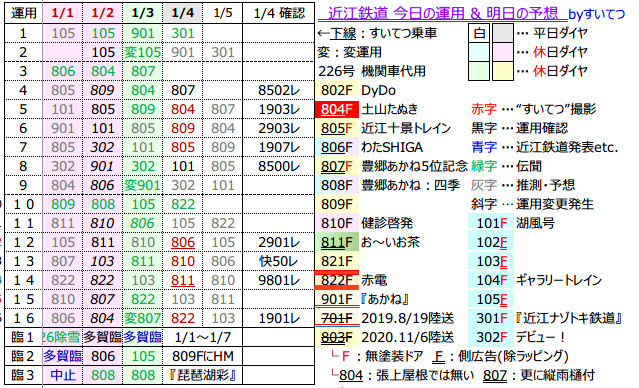Click the 8502レ confirmation cell
Image resolution: width=639 pixels, height=388 pixels.
click(279, 90)
